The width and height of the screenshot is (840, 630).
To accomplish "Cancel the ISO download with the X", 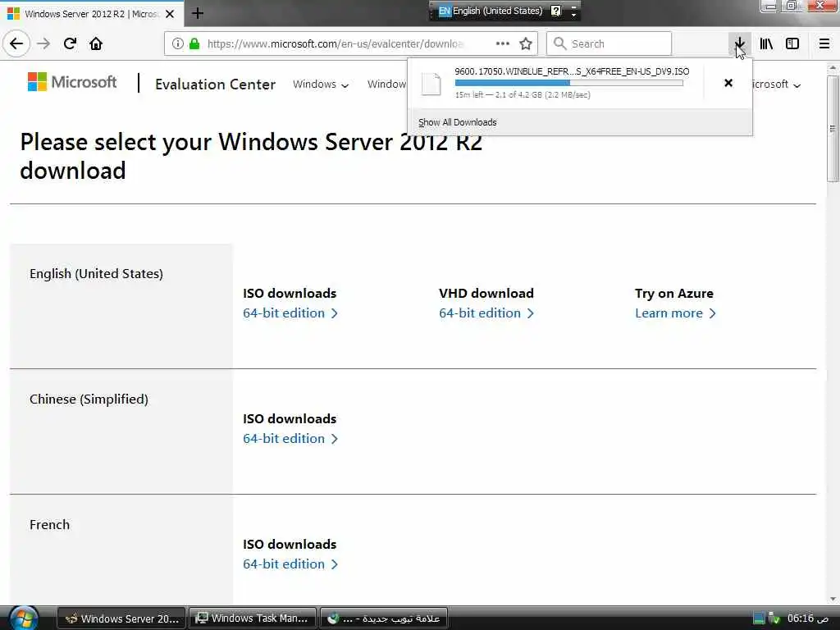I will tap(728, 83).
